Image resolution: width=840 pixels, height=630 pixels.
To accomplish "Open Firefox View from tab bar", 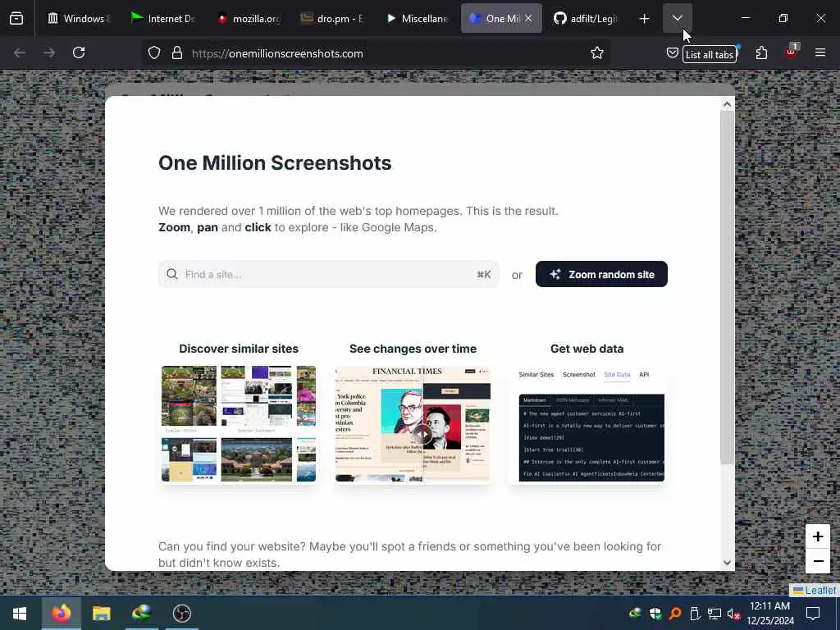I will 16,18.
